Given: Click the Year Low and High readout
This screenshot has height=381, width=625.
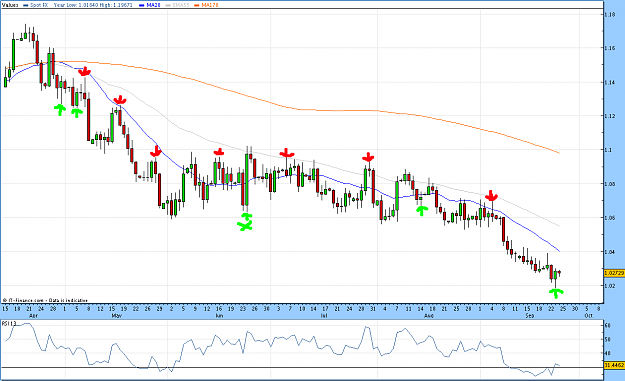Looking at the screenshot, I should 93,5.
